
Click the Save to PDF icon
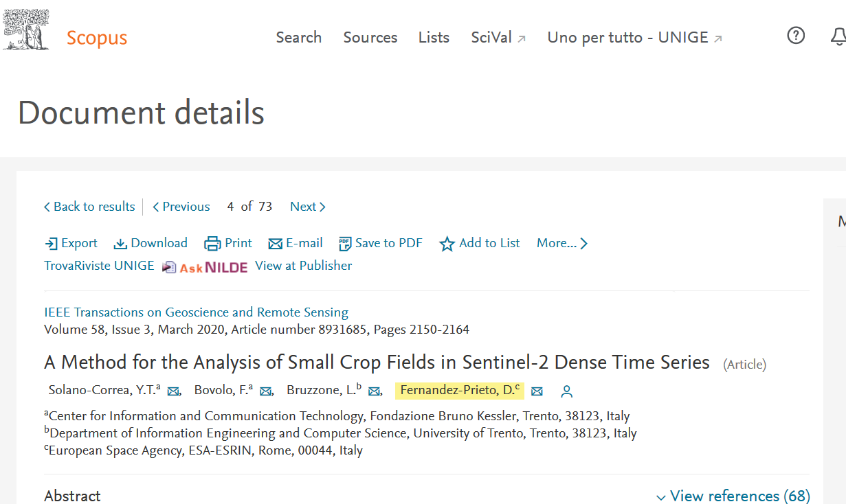[345, 244]
